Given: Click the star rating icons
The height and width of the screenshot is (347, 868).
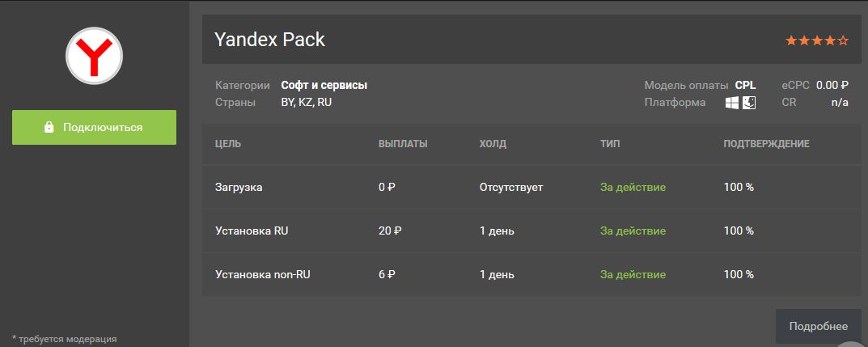Looking at the screenshot, I should point(817,40).
